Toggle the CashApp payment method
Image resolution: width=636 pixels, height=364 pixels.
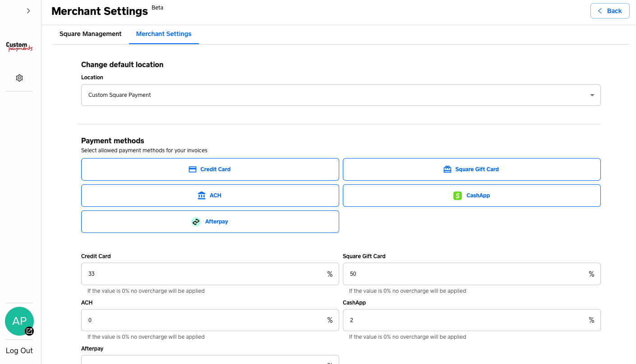pos(471,196)
